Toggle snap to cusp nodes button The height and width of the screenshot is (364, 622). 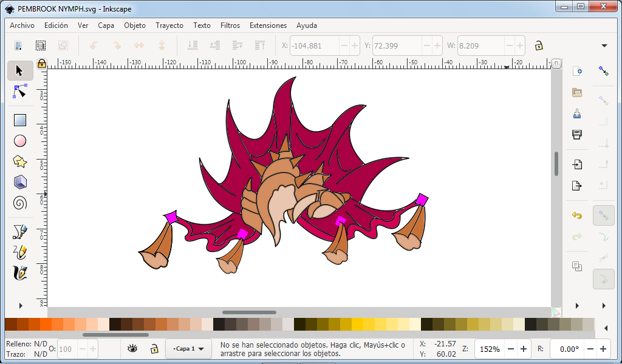coord(604,279)
